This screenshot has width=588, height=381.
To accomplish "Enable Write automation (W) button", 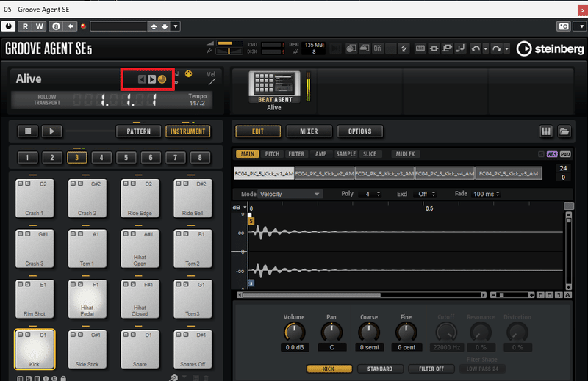I will pos(40,26).
